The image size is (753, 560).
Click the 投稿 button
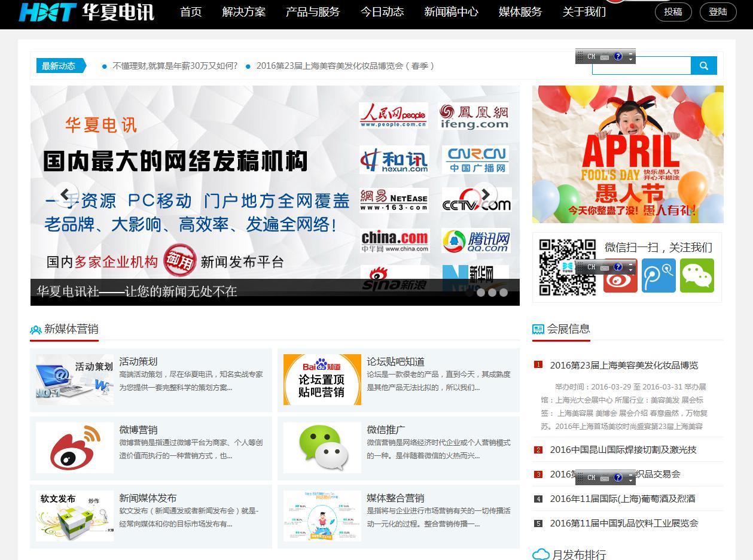[673, 12]
